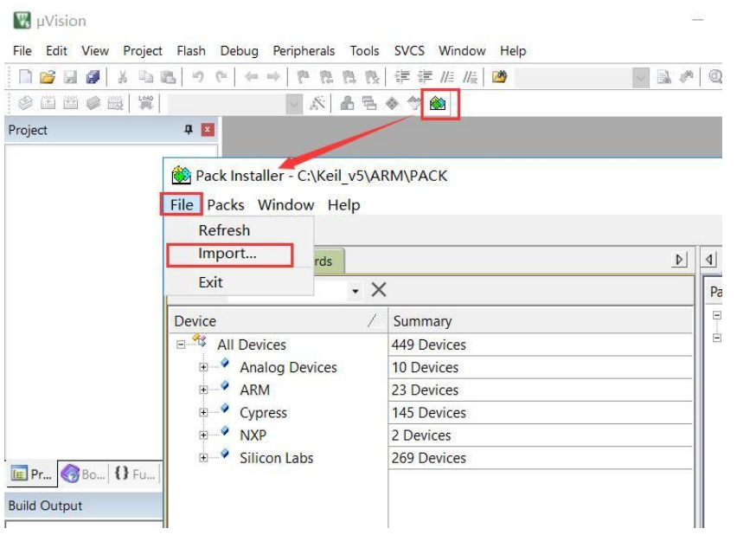Click the Build target icon

[48, 103]
